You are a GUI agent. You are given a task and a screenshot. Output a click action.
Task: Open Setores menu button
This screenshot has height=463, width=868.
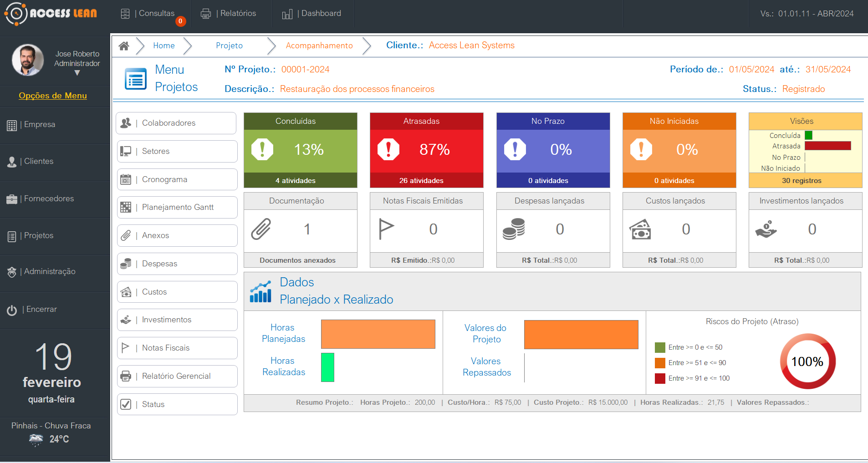click(x=177, y=151)
